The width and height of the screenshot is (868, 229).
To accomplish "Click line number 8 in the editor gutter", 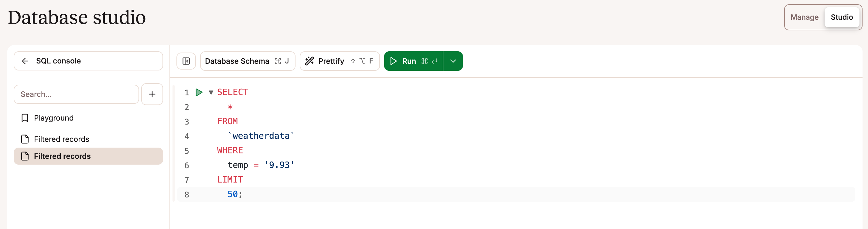I will point(187,195).
